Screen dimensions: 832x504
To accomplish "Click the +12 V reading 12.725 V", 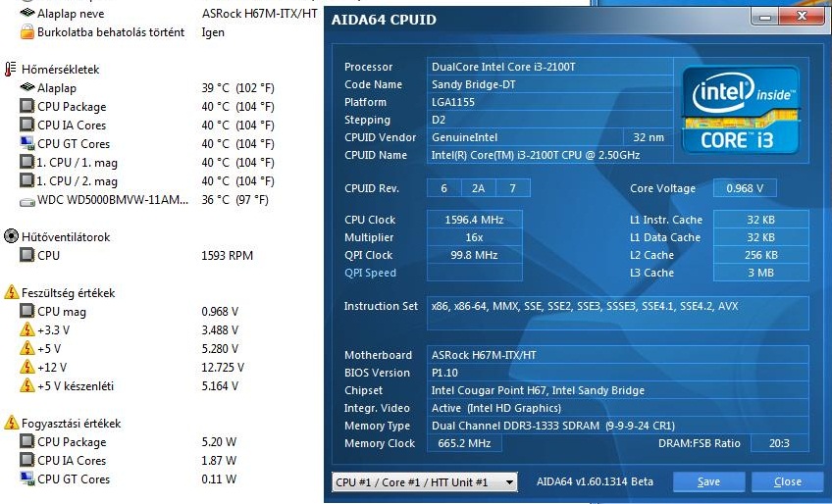I will (x=223, y=367).
